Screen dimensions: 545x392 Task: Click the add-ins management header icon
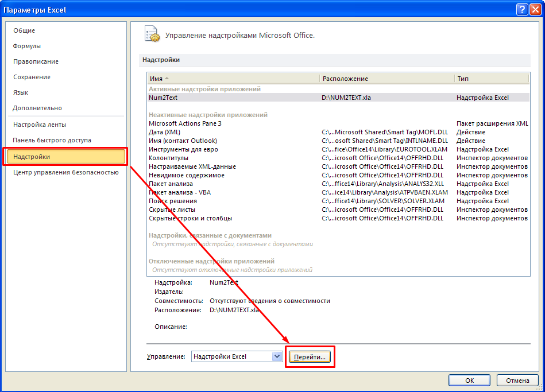click(x=151, y=34)
